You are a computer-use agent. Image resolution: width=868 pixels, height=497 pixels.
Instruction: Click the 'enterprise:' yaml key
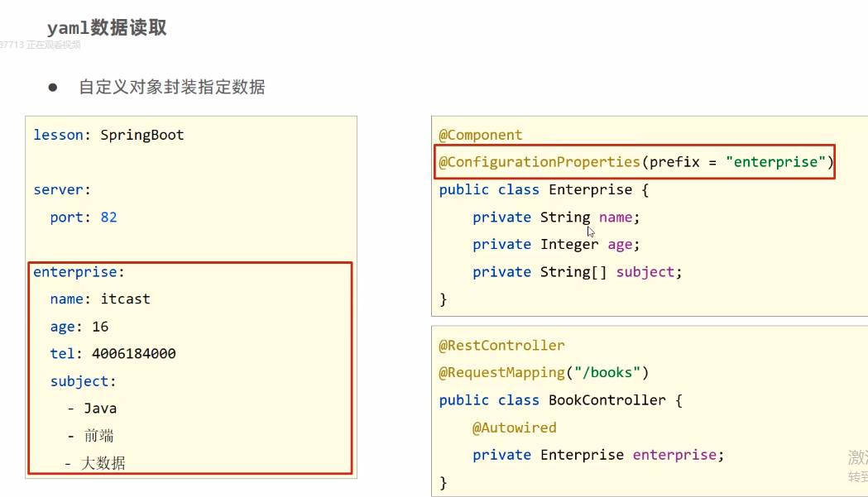point(79,271)
